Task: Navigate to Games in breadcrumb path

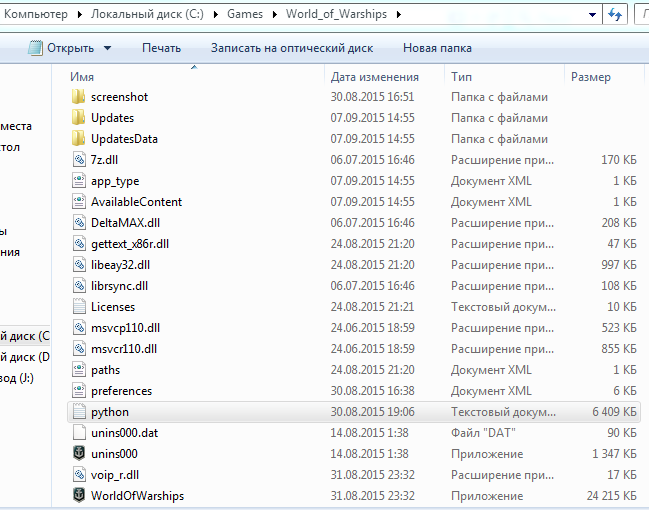Action: tap(245, 14)
